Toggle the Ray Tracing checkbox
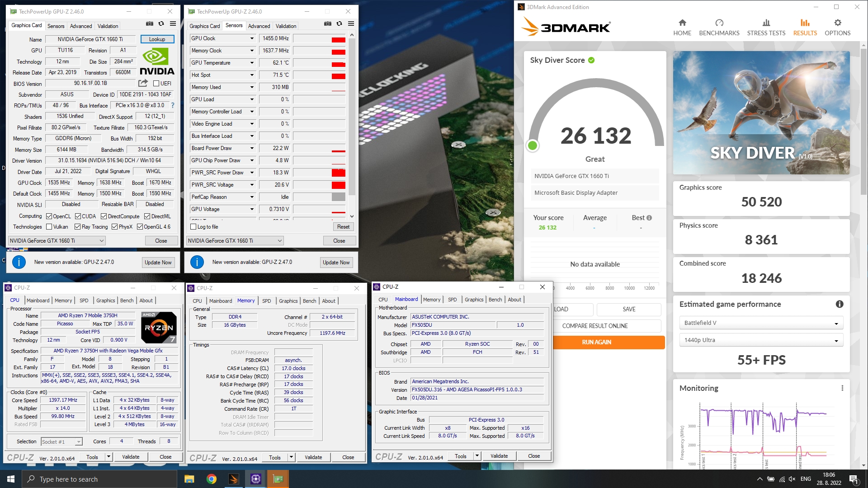Screen dimensions: 868x488 77,227
